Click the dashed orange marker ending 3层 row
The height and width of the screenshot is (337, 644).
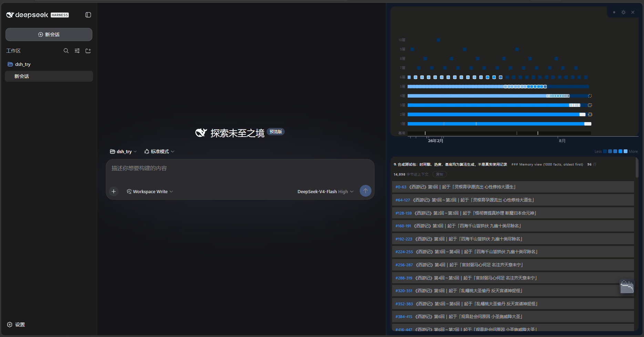pyautogui.click(x=590, y=105)
